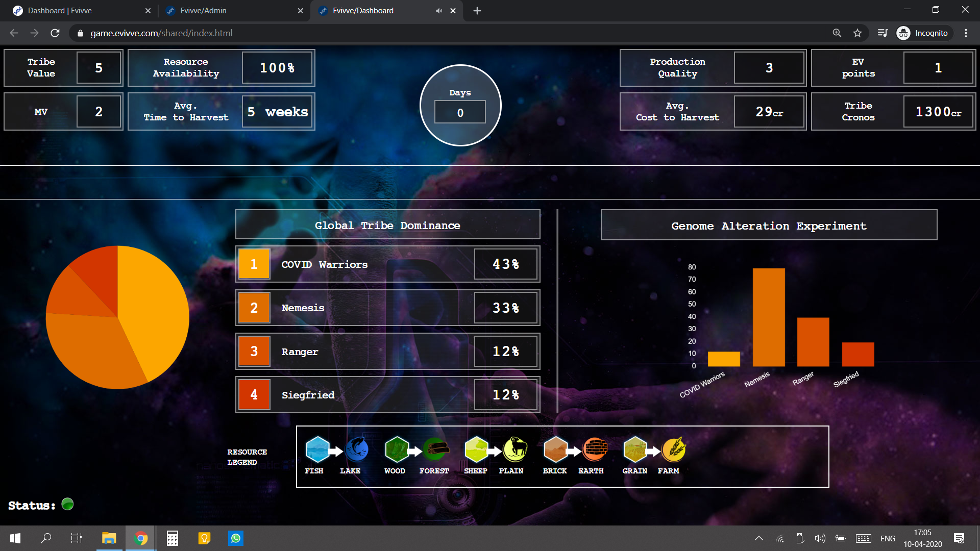Image resolution: width=980 pixels, height=551 pixels.
Task: Click the Grain hexagon icon
Action: click(x=635, y=449)
